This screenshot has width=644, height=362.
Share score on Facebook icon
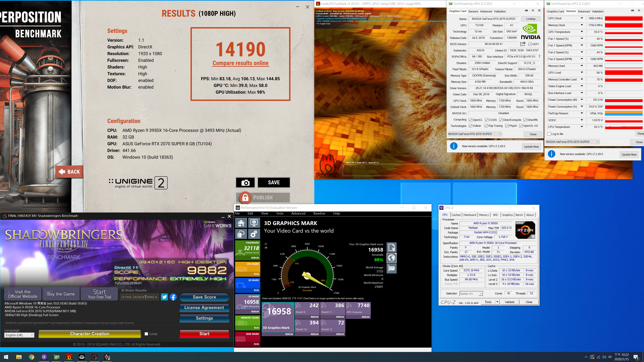coord(173,297)
